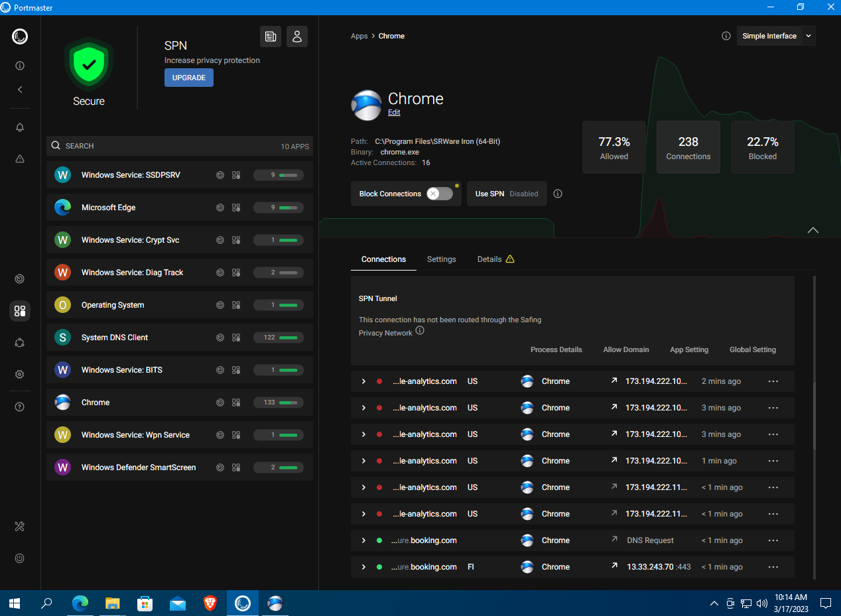The image size is (841, 616).
Task: Switch to the Details tab
Action: [x=495, y=259]
